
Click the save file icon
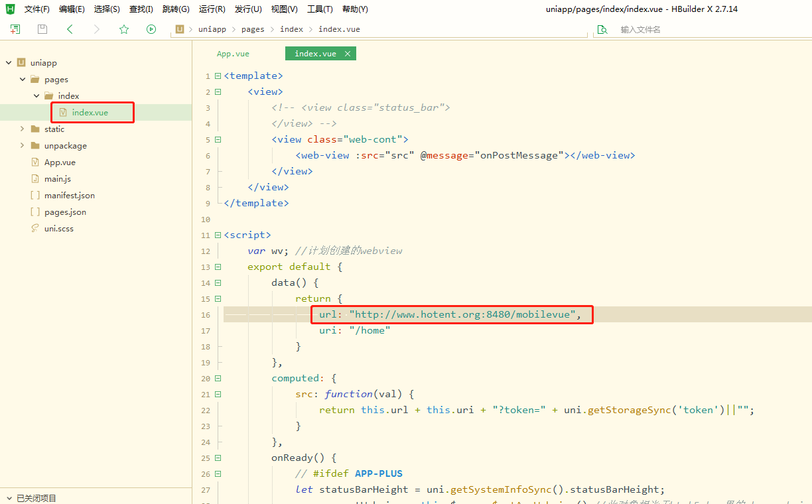tap(42, 29)
